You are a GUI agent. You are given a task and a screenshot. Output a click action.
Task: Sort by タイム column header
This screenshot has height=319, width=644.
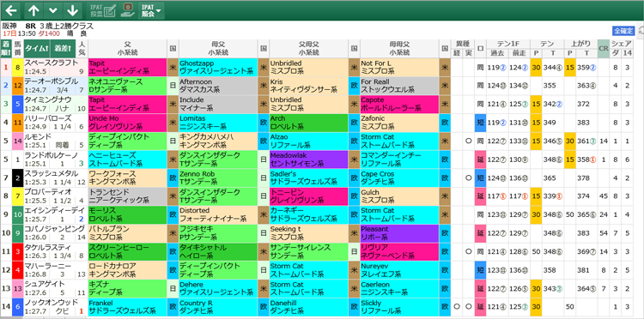tap(37, 48)
